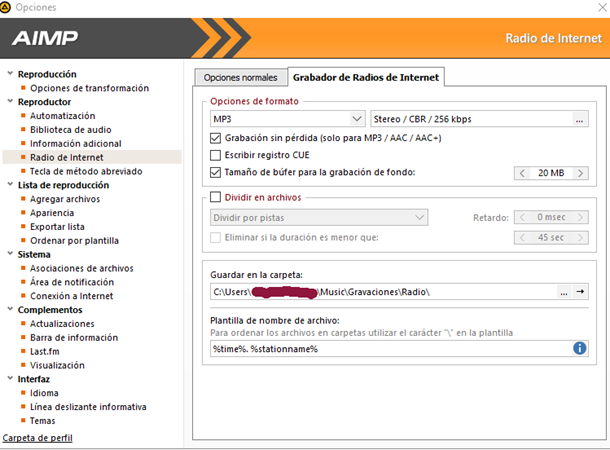Disable Grabación sin pérdida checkbox
Viewport: 610px width, 450px height.
coord(215,138)
